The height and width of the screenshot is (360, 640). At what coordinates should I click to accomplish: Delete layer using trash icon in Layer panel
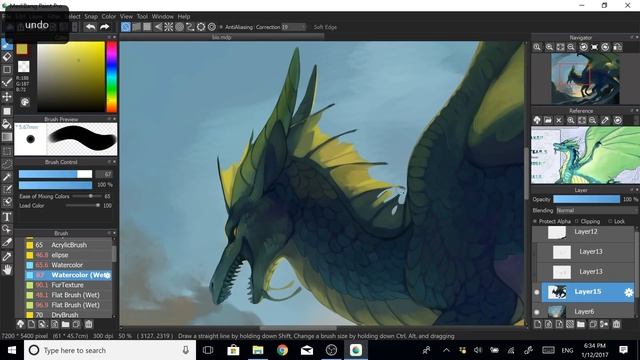click(x=616, y=324)
